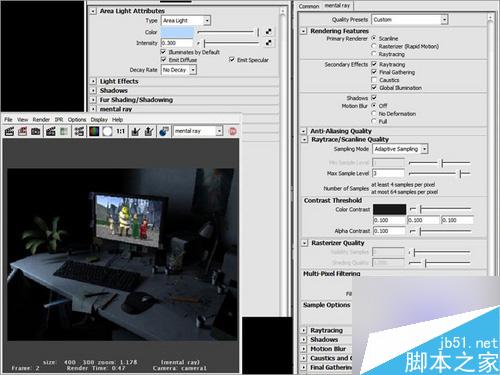Expand the Light Effects section

[93, 81]
